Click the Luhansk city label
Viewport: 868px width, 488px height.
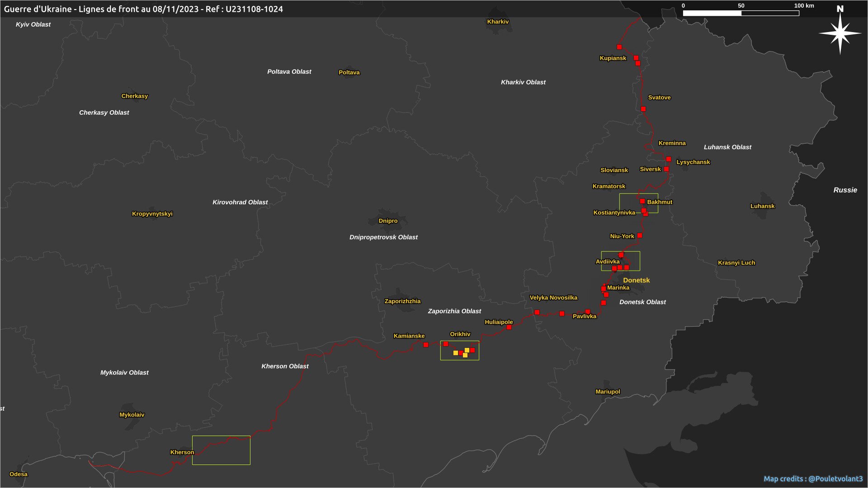click(x=763, y=206)
